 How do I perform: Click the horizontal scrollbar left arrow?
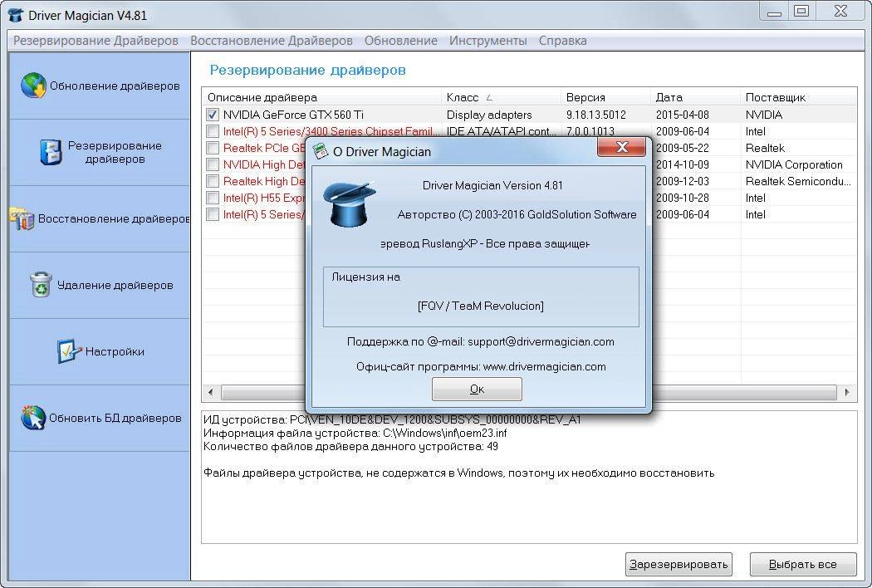[210, 392]
